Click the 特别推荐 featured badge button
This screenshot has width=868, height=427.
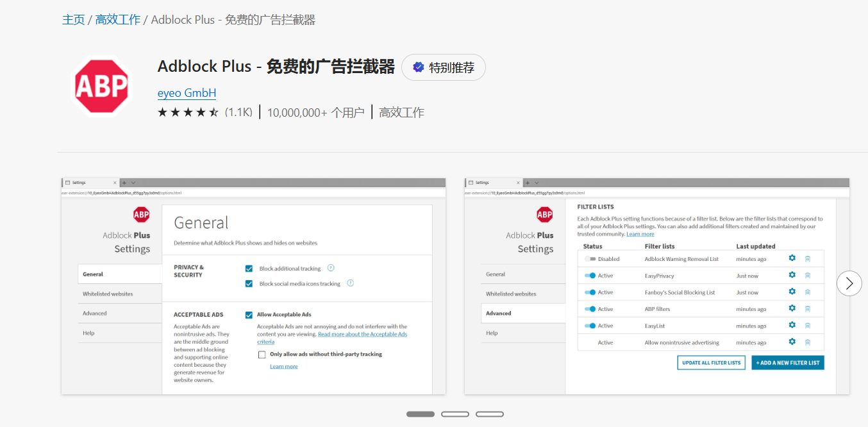444,67
